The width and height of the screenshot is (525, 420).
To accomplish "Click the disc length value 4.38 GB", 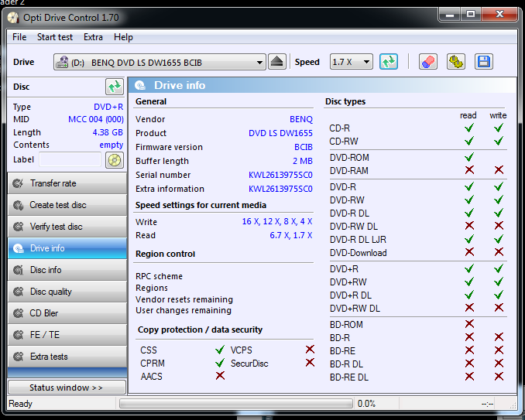I will [108, 132].
